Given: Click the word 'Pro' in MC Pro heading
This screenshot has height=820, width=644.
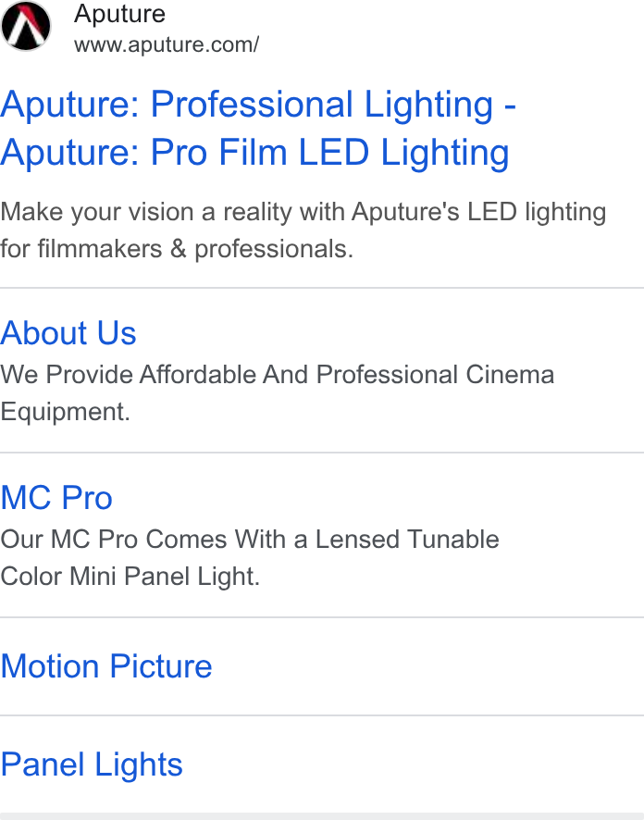Looking at the screenshot, I should (x=87, y=498).
